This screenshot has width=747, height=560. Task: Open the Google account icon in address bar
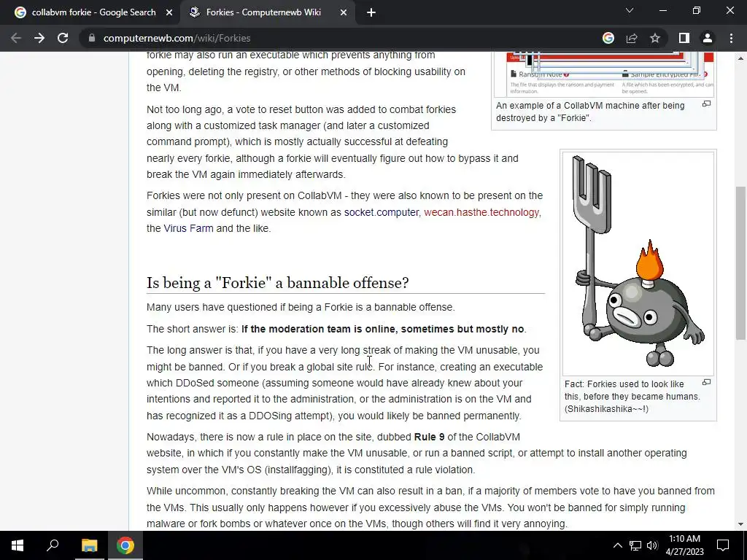608,38
